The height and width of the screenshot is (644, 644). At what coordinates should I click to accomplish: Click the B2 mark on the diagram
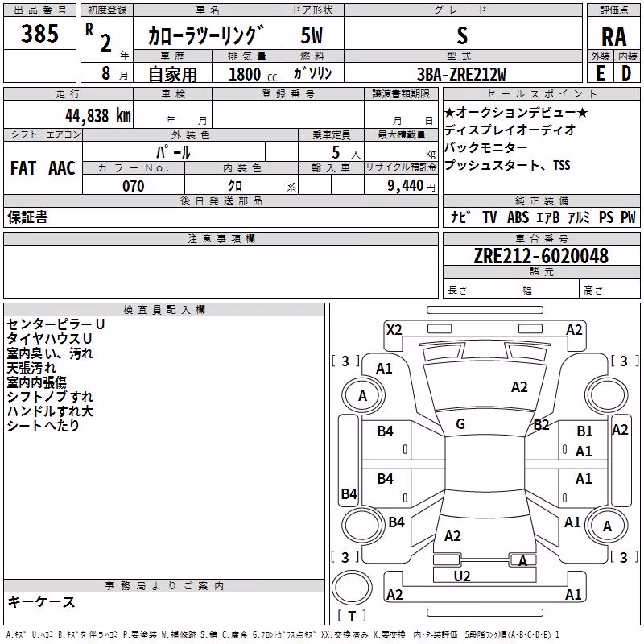[541, 425]
